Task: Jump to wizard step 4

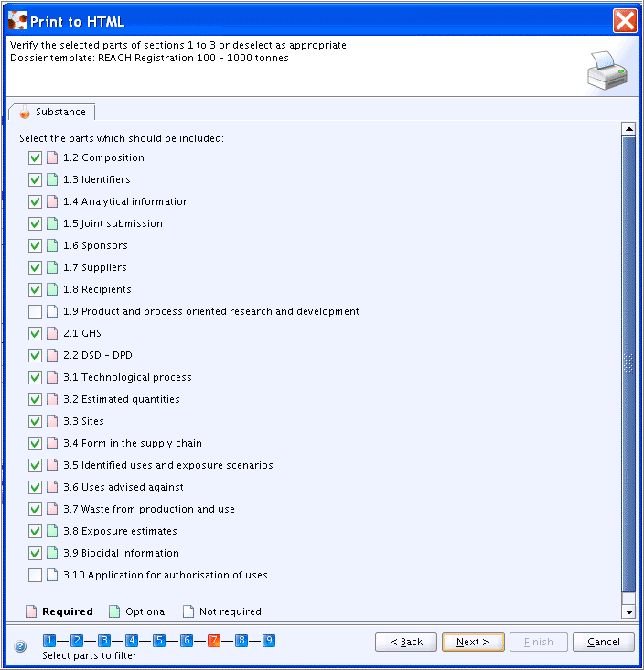Action: click(132, 641)
